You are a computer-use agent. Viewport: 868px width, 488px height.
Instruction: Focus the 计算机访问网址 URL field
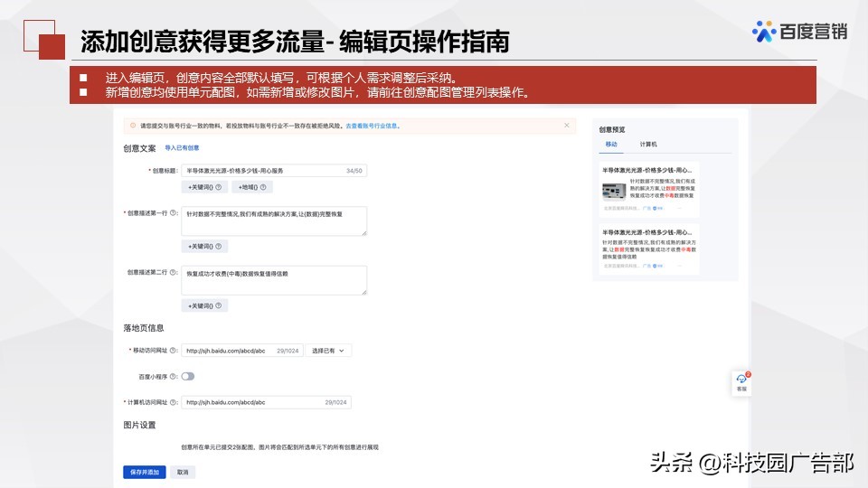tap(266, 402)
